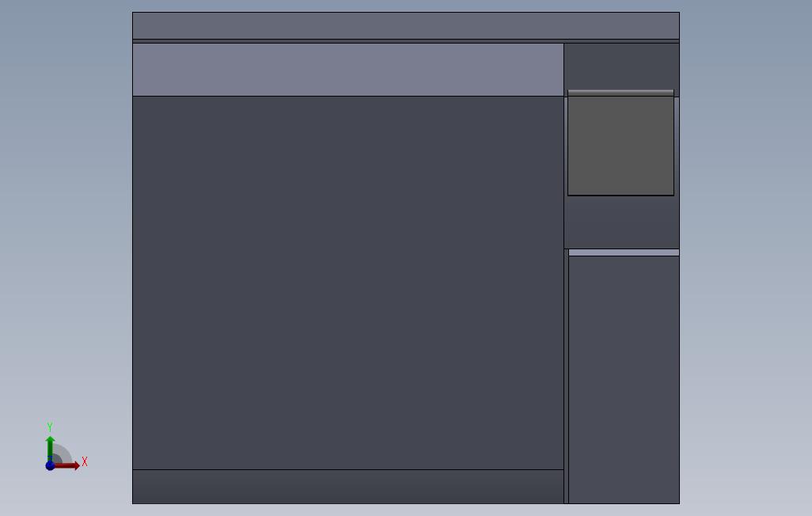
Task: Select the thin light strip above lower-right door
Action: (x=624, y=252)
